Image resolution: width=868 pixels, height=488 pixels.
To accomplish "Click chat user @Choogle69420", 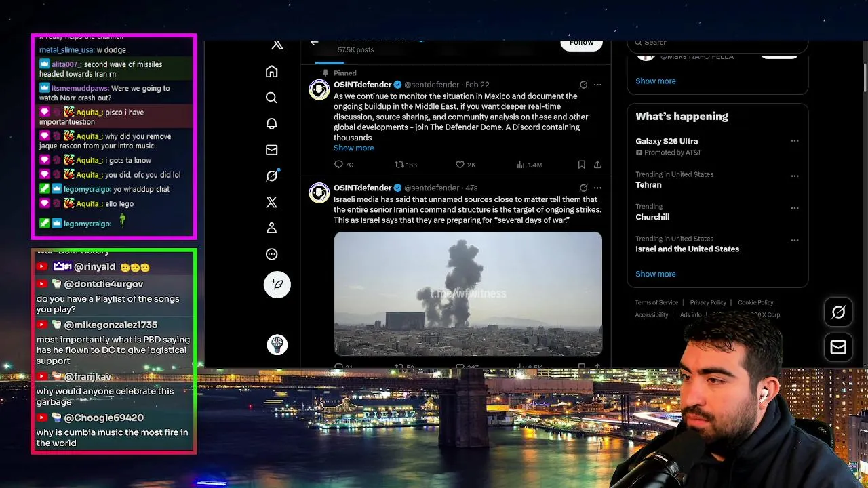I will click(x=104, y=418).
